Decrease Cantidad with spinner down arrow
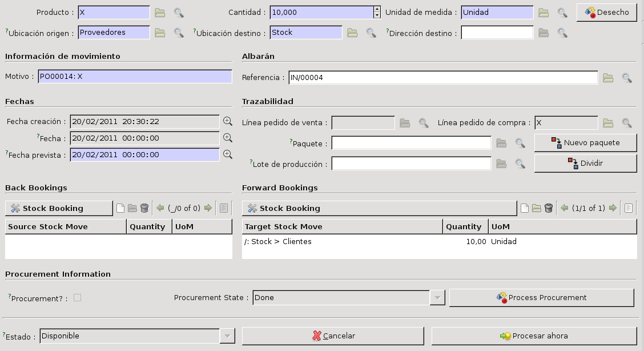 pyautogui.click(x=377, y=15)
